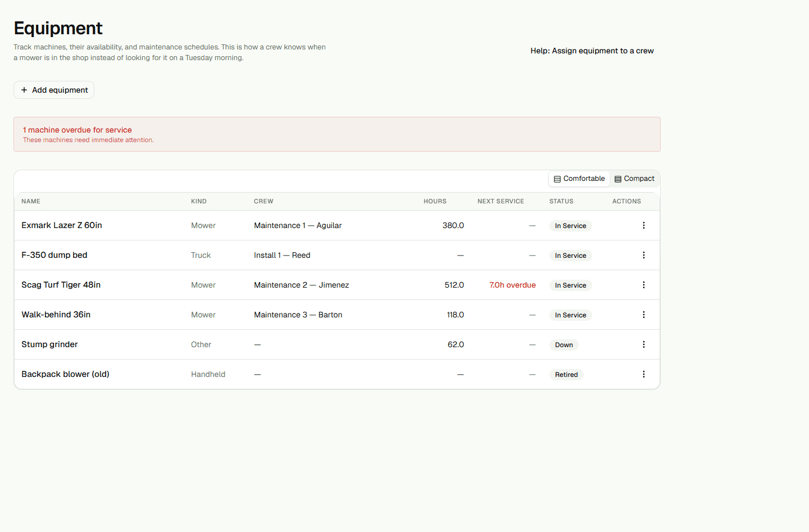Viewport: 809px width, 532px height.
Task: Click the Maintenance 1 — Aguilar crew cell
Action: tap(298, 225)
